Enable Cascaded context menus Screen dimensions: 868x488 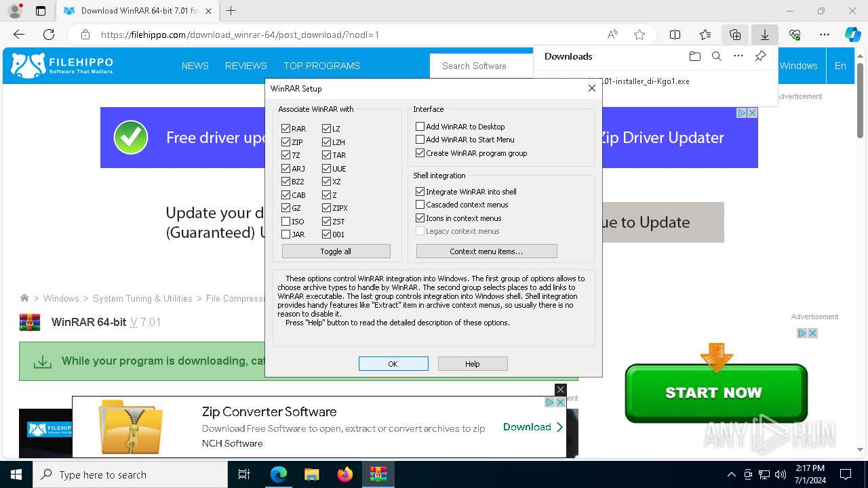420,204
